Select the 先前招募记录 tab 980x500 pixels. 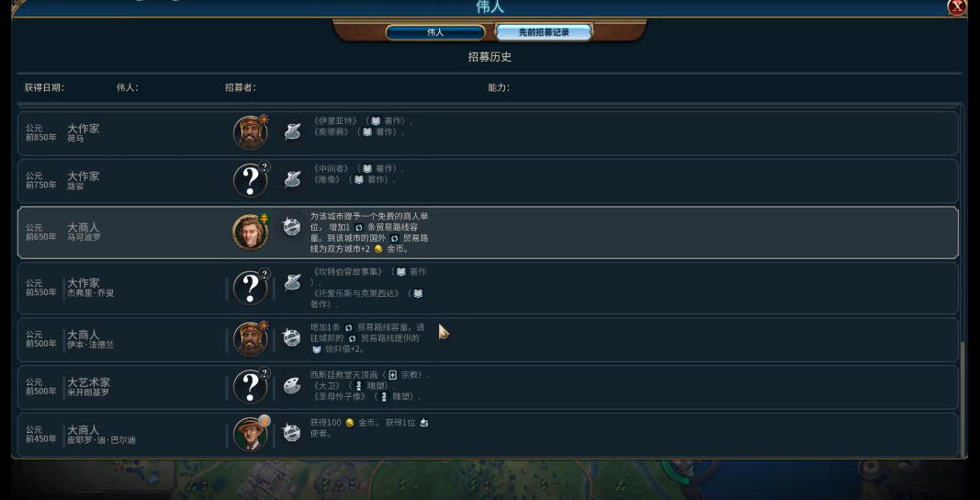tap(543, 32)
